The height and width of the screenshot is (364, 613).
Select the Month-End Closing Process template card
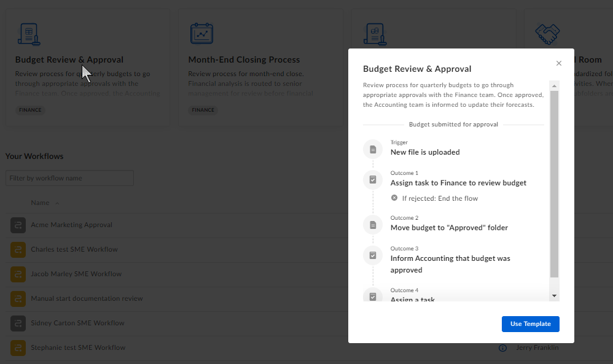click(261, 68)
